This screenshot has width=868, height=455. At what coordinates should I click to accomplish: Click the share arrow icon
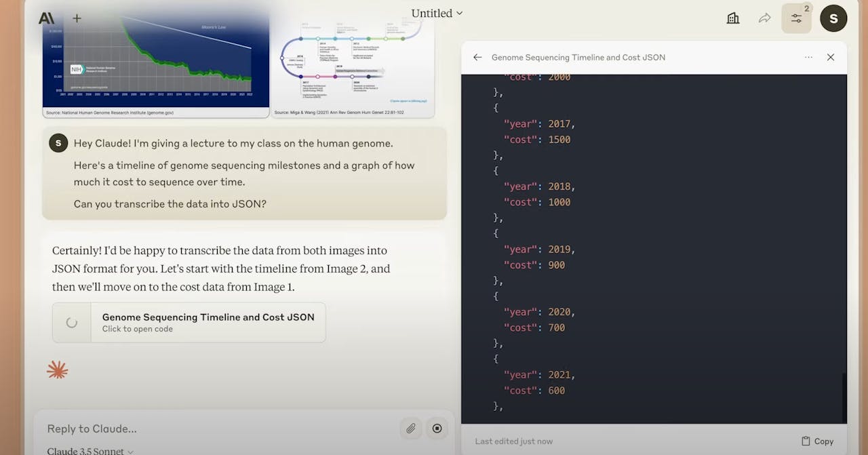765,18
